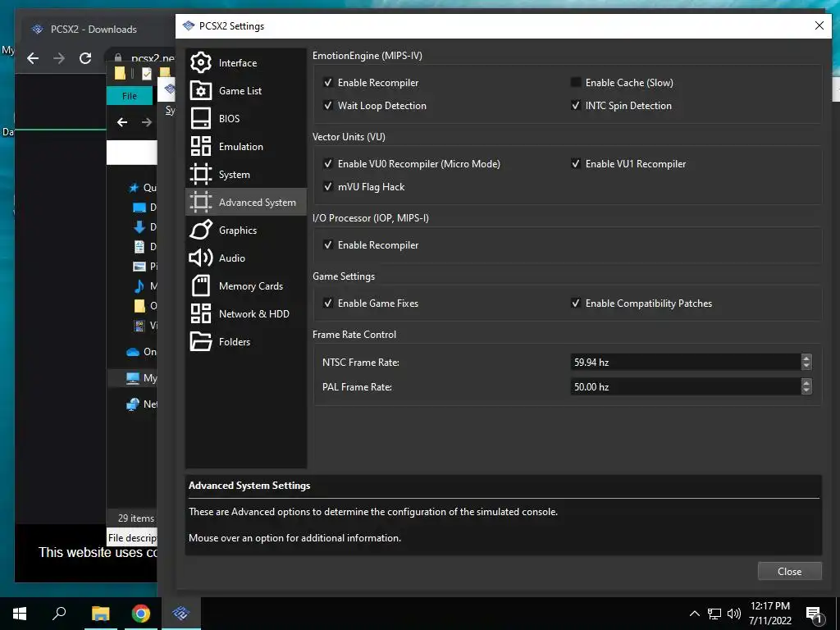Open Google Chrome from taskbar
Image resolution: width=840 pixels, height=630 pixels.
(141, 614)
